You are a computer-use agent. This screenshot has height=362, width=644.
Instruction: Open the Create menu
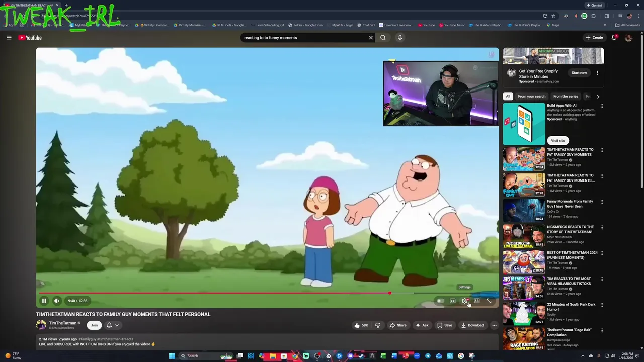pos(594,38)
